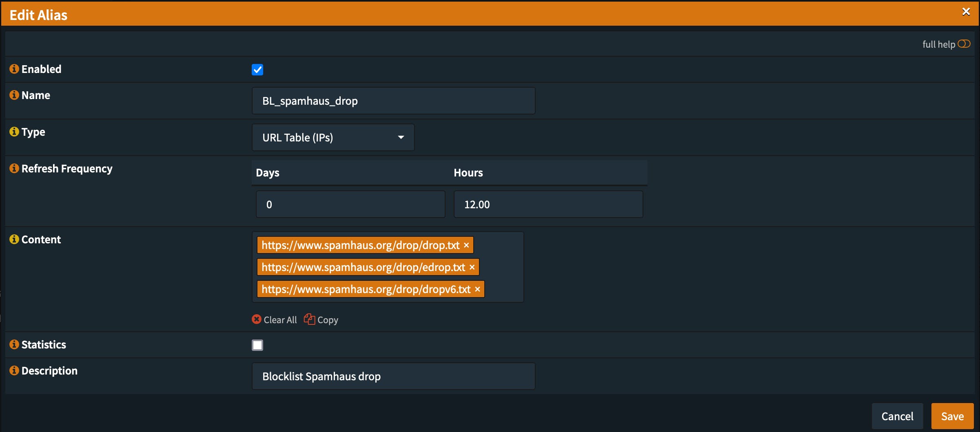
Task: Click the info icon next to Statistics
Action: point(14,344)
